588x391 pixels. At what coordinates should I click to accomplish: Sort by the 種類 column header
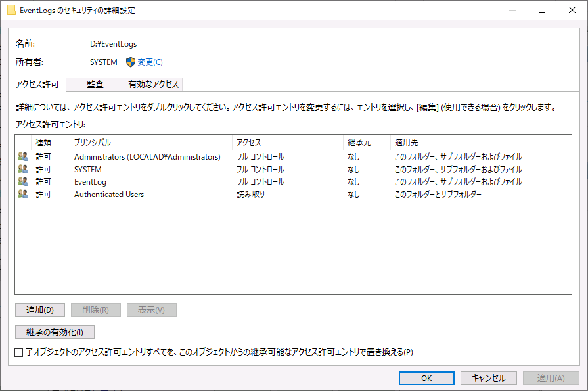[x=51, y=142]
